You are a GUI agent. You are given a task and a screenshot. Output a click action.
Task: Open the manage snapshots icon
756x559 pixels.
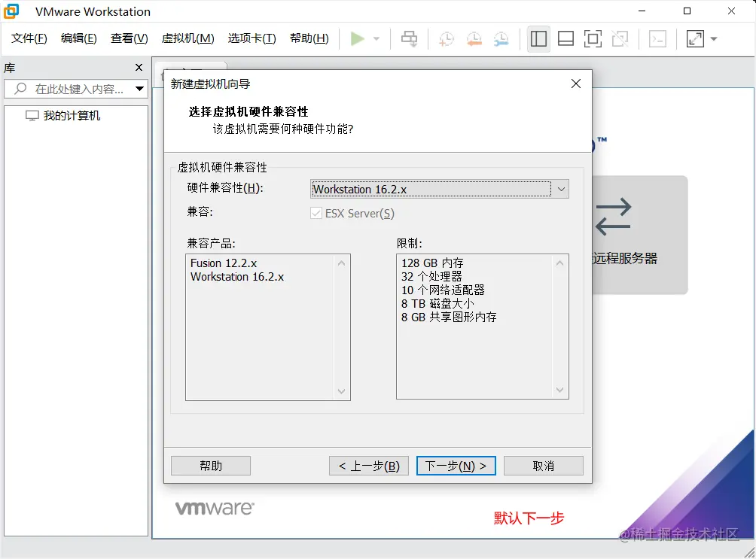point(500,38)
